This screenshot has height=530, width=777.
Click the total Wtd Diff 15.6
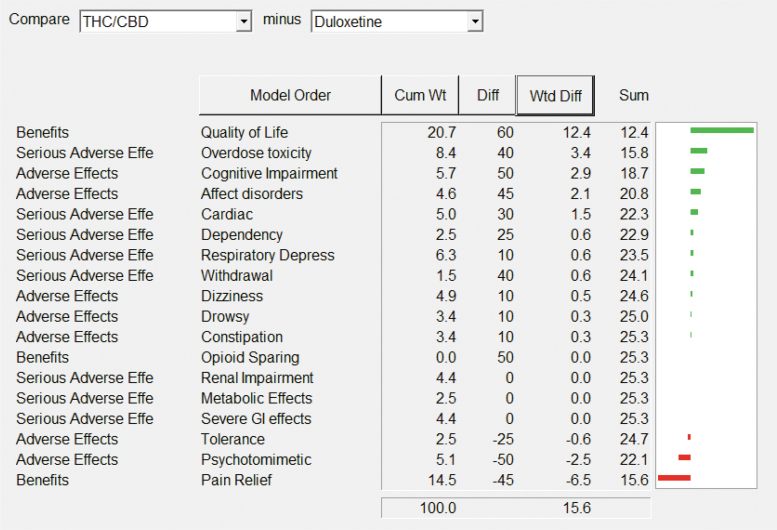[x=576, y=508]
